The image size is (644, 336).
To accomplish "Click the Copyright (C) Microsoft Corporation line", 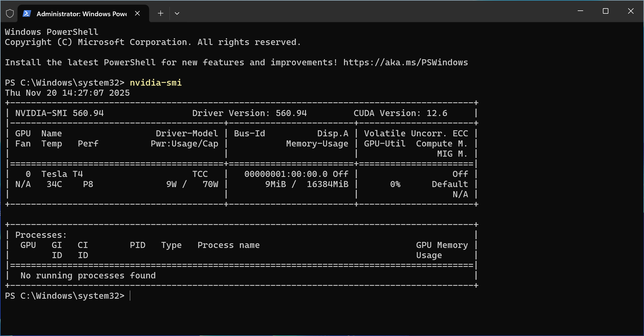I will coord(153,42).
